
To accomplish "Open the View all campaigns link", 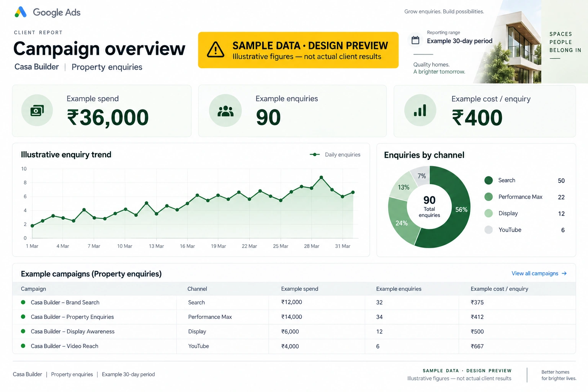I will 539,273.
